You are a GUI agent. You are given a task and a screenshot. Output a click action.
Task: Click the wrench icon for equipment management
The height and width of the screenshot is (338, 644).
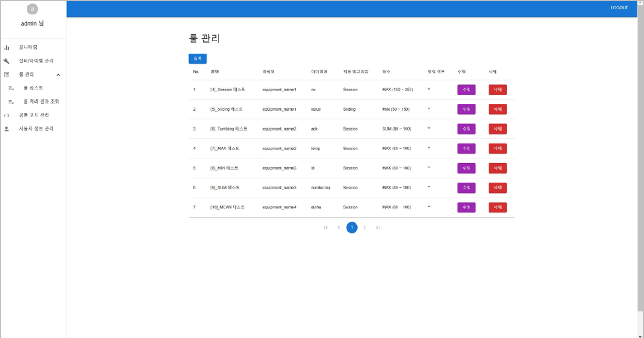[x=7, y=61]
